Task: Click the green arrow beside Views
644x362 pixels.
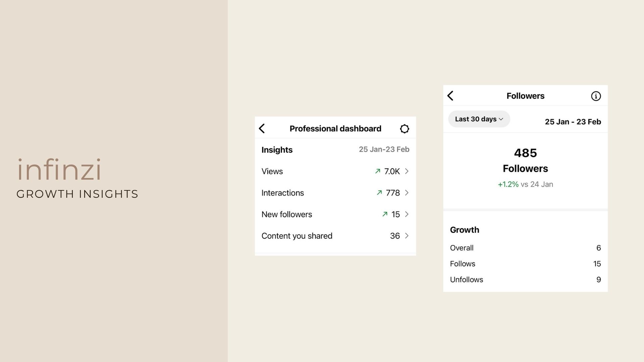Action: point(378,171)
